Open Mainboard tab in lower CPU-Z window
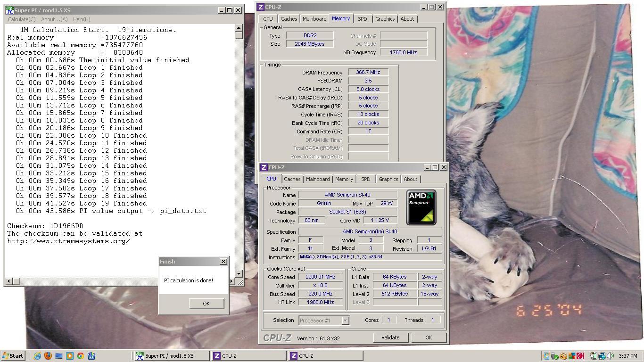 tap(318, 179)
